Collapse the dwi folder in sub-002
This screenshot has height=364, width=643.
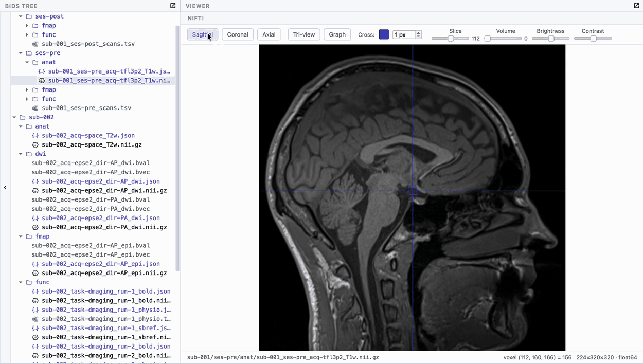point(21,154)
